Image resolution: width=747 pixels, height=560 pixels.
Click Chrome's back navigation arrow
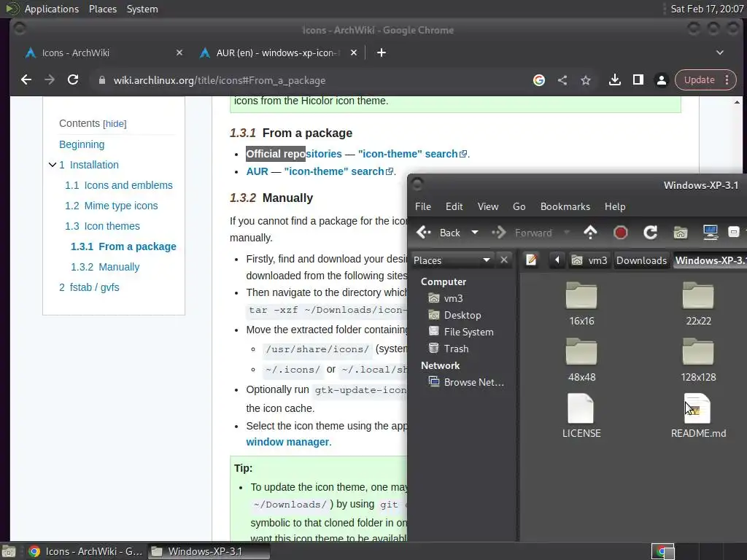26,80
